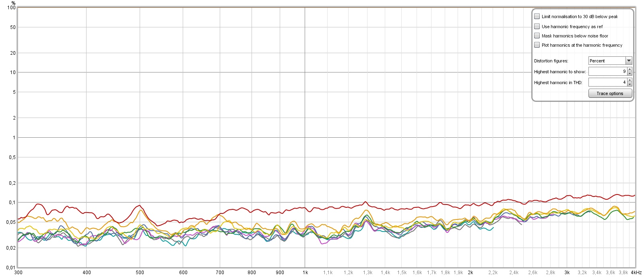Click the 2k label on the frequency axis
Screen dimensions: 644x277
click(471, 273)
